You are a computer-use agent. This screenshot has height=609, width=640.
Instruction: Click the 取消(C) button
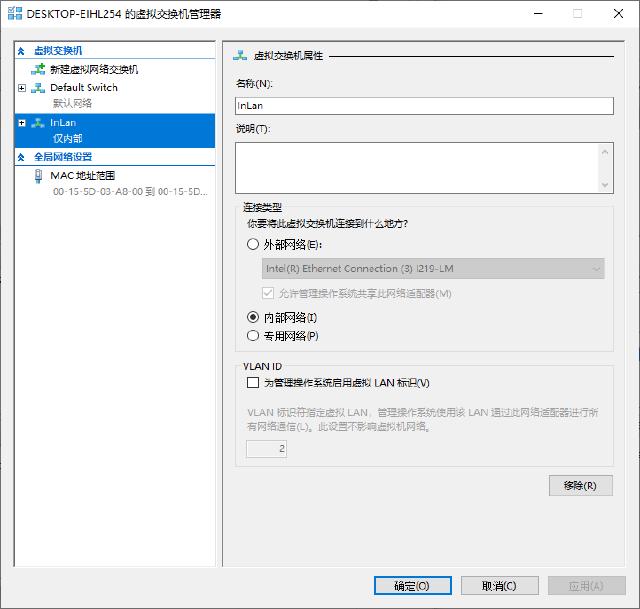click(500, 586)
